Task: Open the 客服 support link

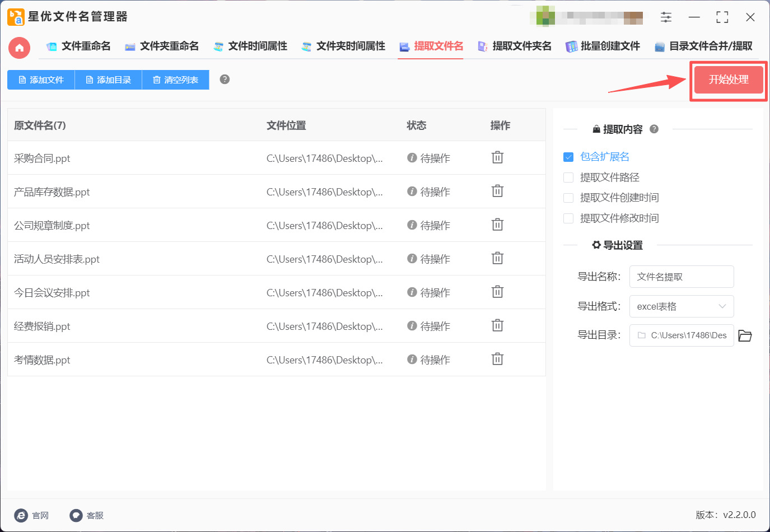Action: (87, 516)
